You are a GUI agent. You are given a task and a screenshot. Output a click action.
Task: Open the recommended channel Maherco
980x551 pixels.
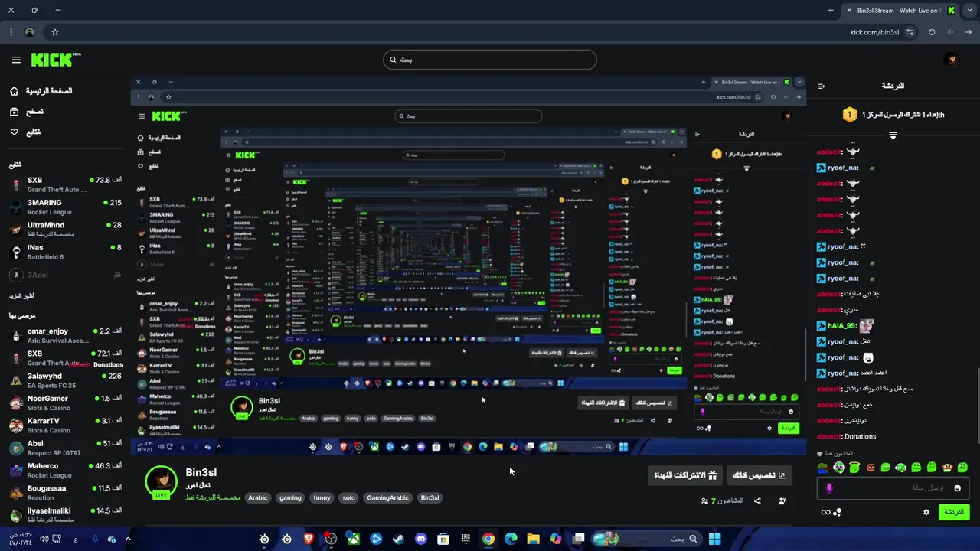66,470
